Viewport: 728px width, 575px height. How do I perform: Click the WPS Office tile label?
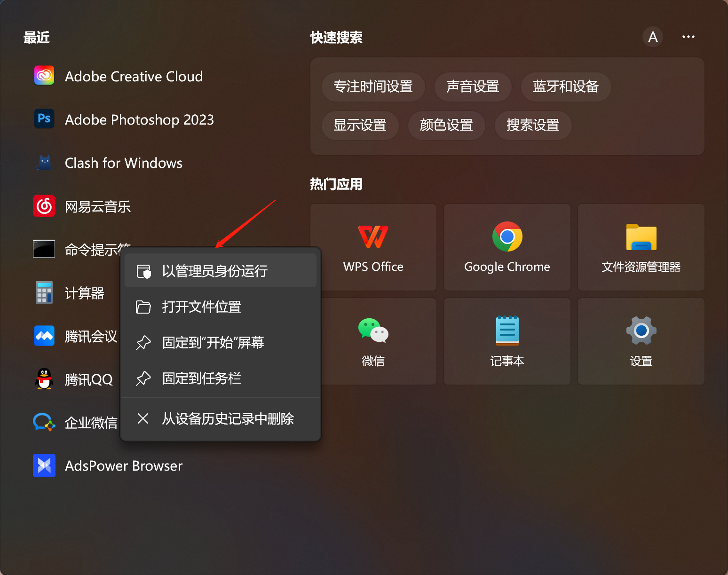tap(373, 267)
